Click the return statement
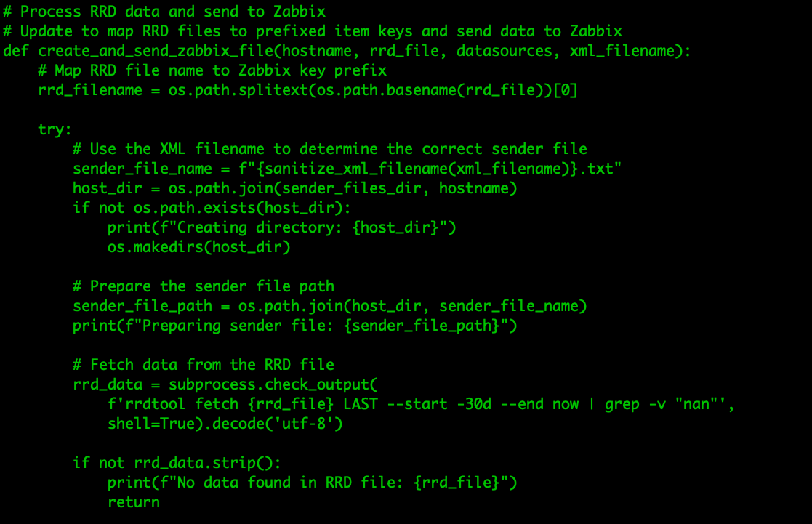This screenshot has width=812, height=524. pos(134,502)
